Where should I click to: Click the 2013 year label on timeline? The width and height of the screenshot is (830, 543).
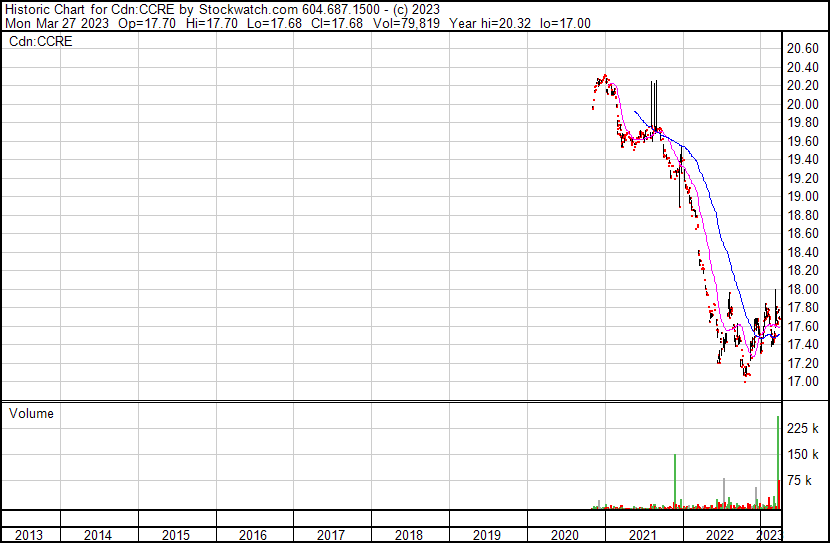(29, 535)
